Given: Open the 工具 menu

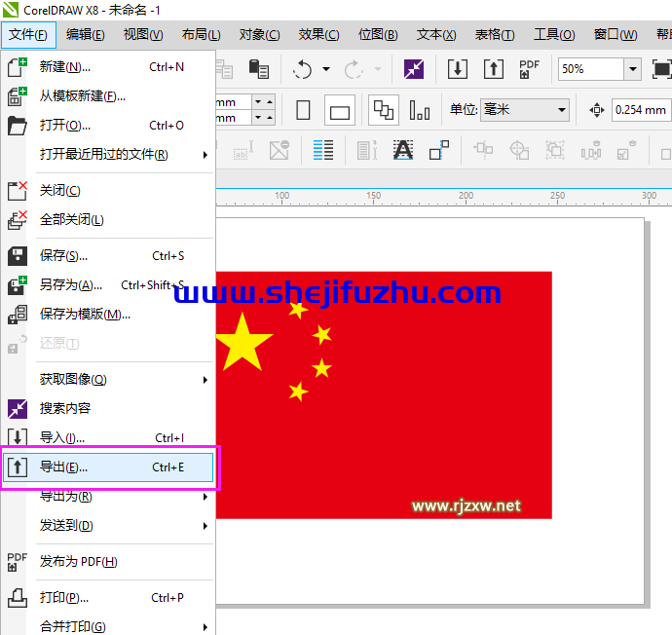Looking at the screenshot, I should [554, 35].
